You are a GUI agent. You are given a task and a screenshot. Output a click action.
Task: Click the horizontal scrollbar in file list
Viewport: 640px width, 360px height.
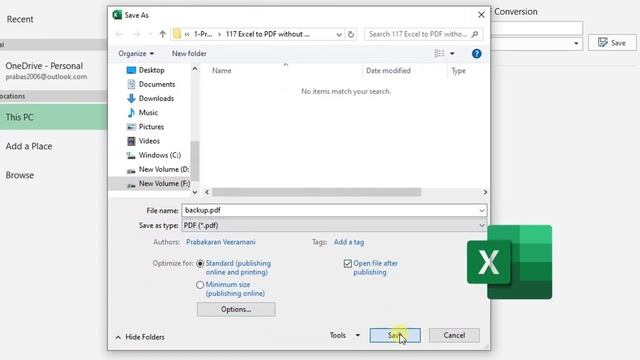point(317,192)
